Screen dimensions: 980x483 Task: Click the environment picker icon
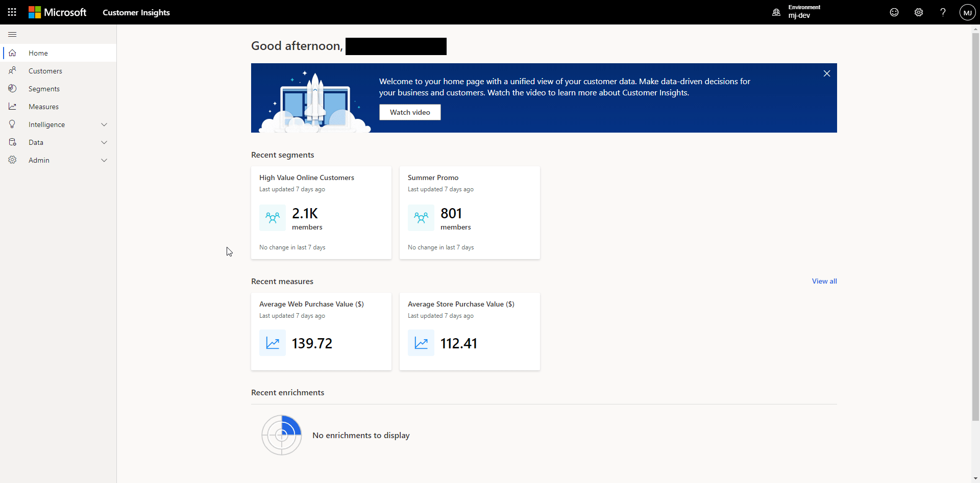pyautogui.click(x=776, y=12)
